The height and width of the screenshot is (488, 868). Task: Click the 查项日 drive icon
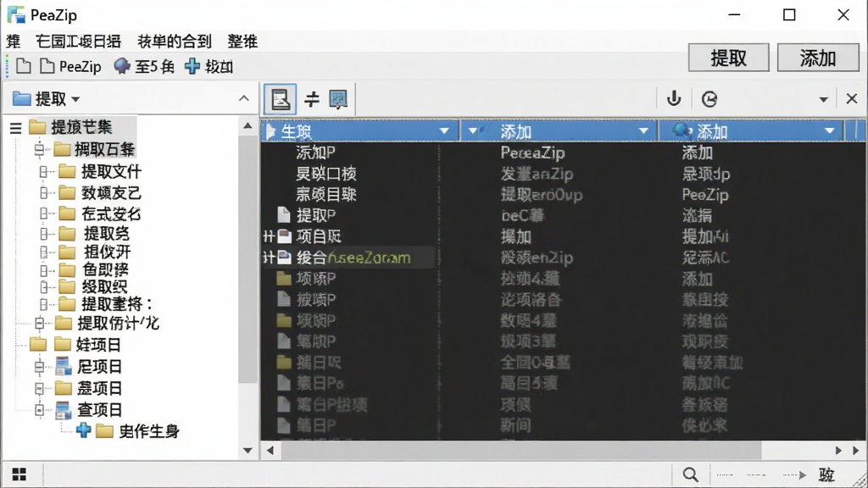(x=63, y=410)
